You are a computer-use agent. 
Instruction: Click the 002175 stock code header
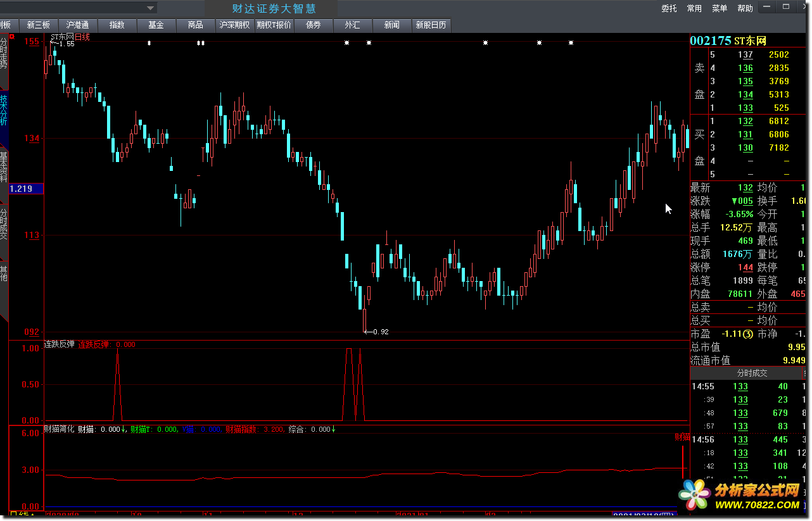(x=710, y=41)
